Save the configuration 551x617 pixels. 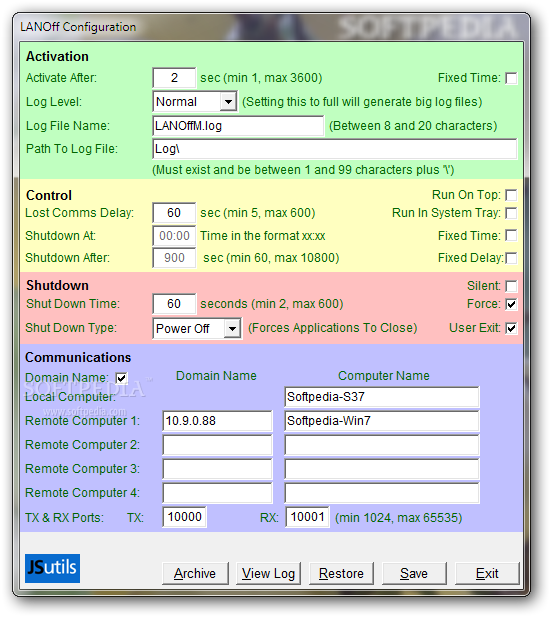click(x=414, y=573)
